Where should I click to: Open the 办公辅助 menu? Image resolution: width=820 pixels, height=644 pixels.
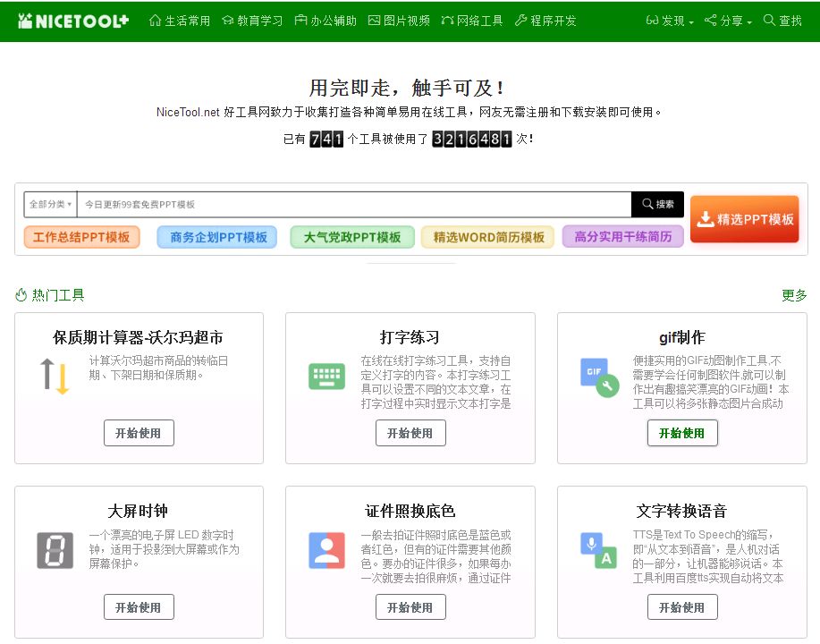click(325, 21)
